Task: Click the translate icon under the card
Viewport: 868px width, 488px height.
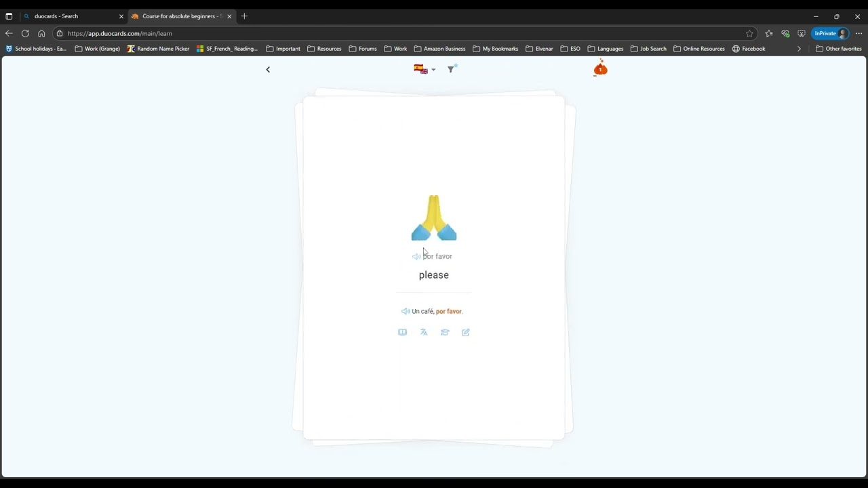Action: (424, 332)
